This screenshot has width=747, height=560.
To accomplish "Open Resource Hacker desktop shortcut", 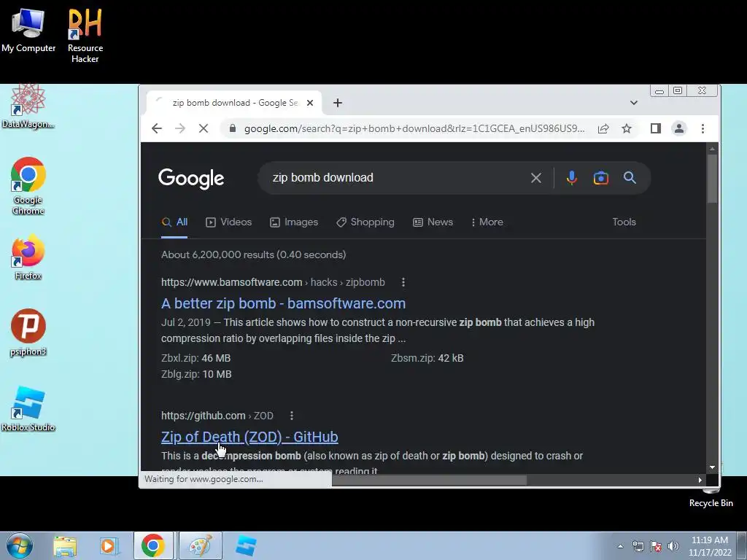I will click(x=85, y=35).
